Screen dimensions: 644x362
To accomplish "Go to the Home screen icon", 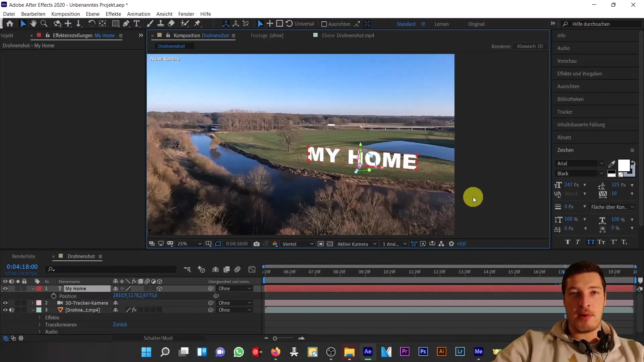I will [10, 24].
